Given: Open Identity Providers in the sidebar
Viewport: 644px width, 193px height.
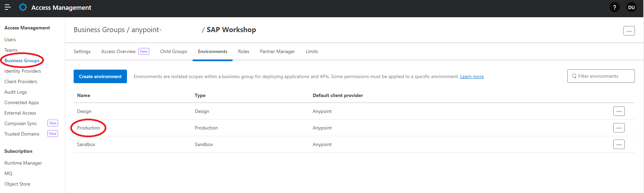Looking at the screenshot, I should point(23,71).
